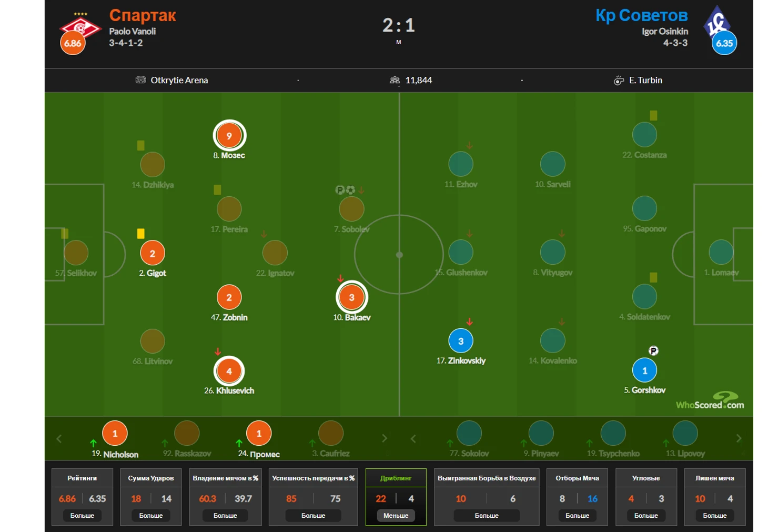The height and width of the screenshot is (532, 768).
Task: Select the Владение мячом в % panel
Action: tap(225, 497)
